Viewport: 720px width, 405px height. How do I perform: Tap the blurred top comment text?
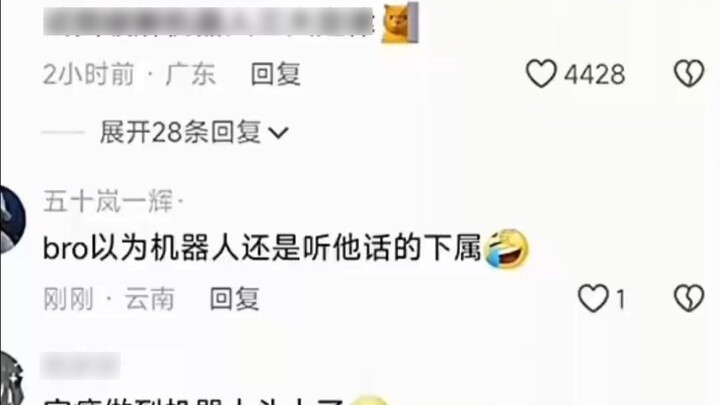[209, 21]
